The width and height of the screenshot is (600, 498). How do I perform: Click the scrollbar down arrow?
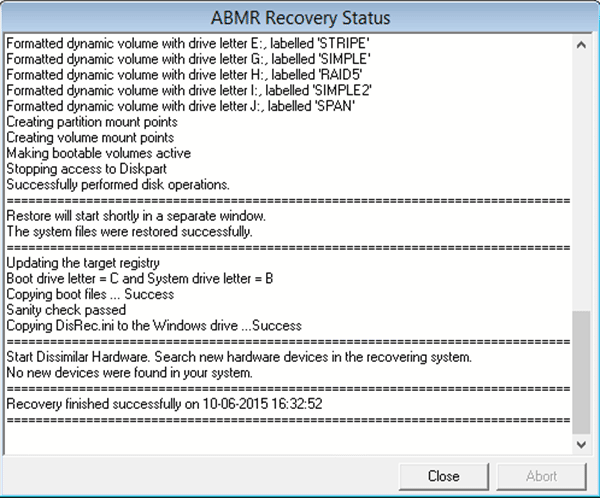click(581, 444)
